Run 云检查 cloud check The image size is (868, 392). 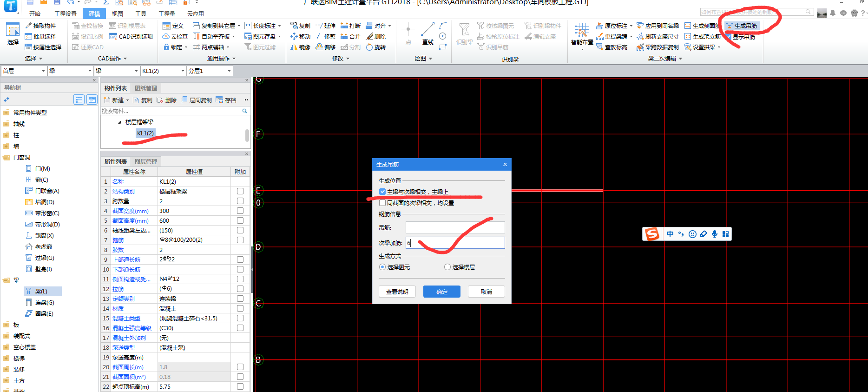pos(175,36)
